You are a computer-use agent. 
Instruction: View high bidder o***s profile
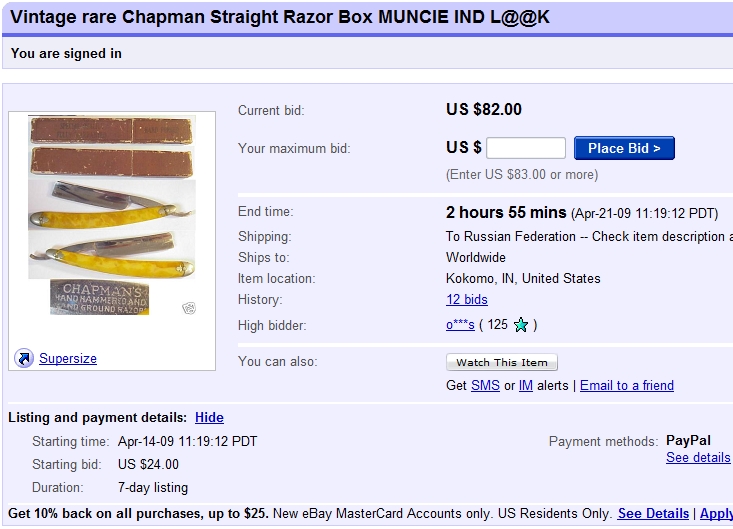click(460, 325)
